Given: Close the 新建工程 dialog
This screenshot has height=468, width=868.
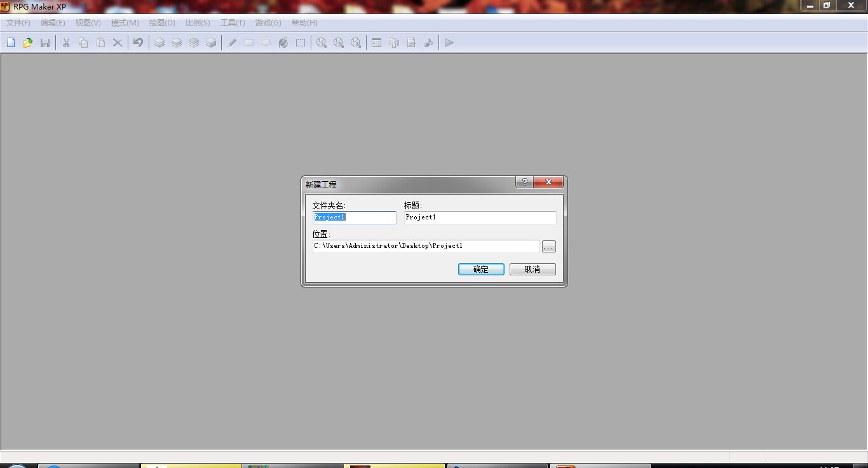Looking at the screenshot, I should coord(548,182).
